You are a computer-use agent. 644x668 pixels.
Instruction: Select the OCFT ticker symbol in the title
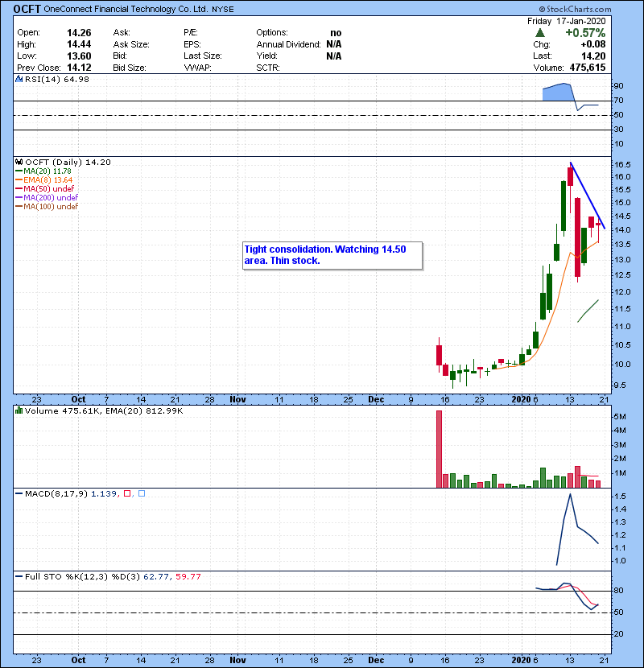(27, 9)
